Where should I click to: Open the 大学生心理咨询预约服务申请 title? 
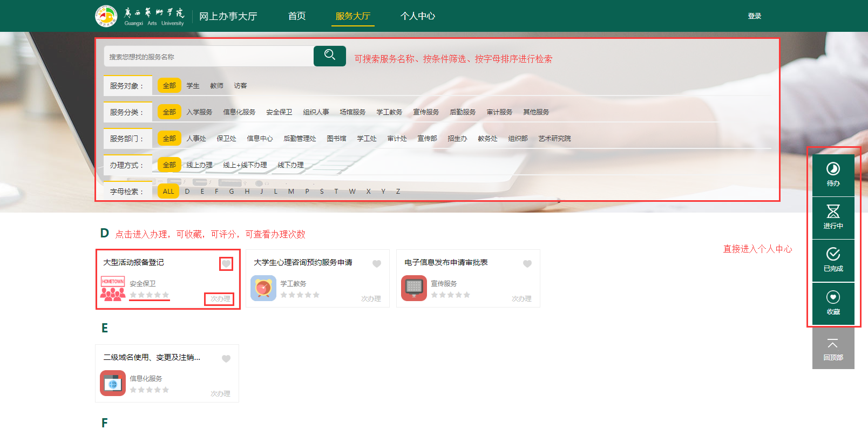(303, 262)
